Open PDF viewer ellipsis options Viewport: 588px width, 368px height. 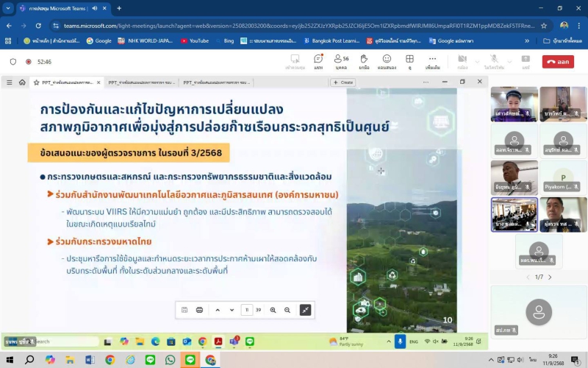click(426, 82)
